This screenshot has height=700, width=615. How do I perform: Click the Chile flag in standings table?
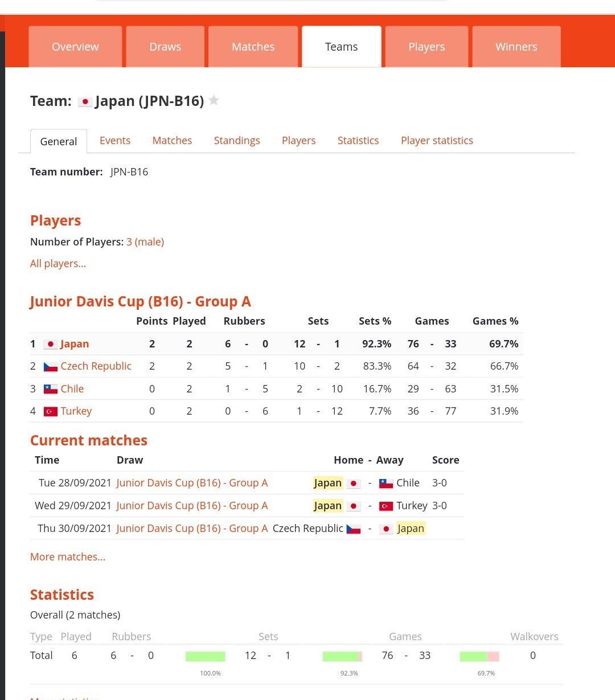51,389
